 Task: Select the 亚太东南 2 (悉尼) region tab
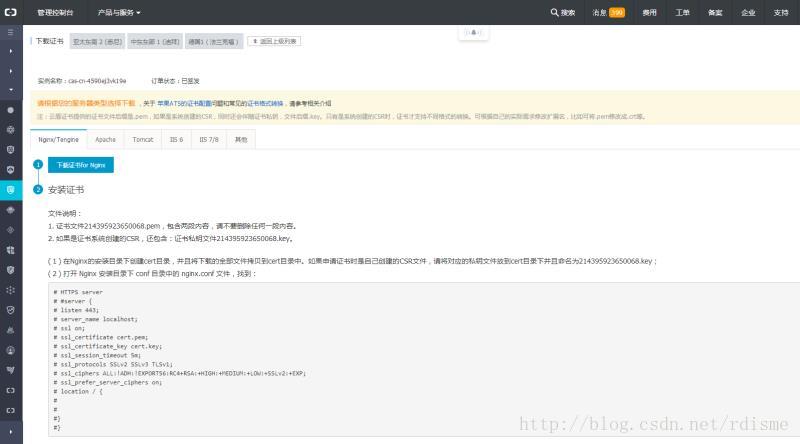[97, 41]
